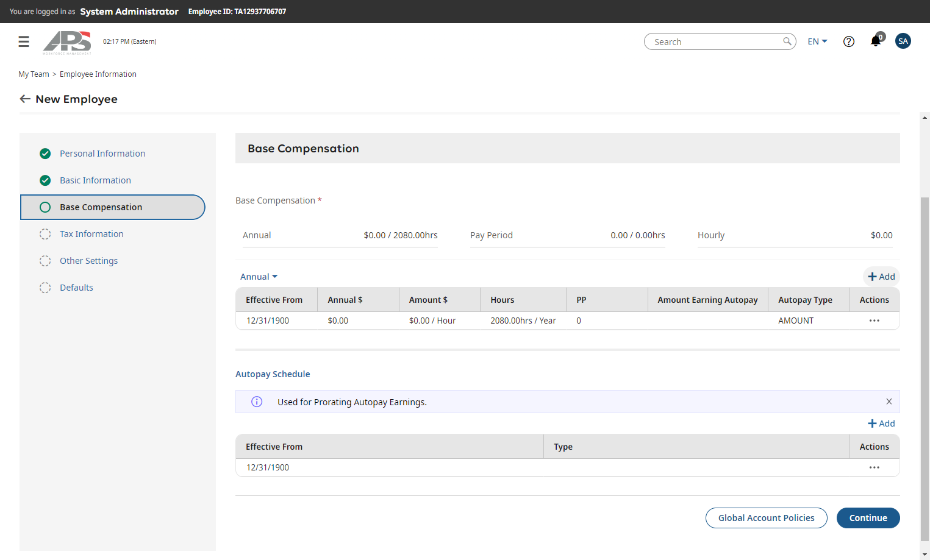930x560 pixels.
Task: Click the Autopay Schedule heading
Action: click(273, 374)
